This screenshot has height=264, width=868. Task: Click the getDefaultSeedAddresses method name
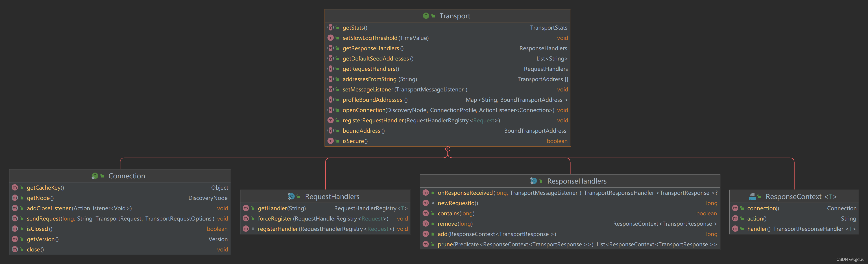(376, 58)
